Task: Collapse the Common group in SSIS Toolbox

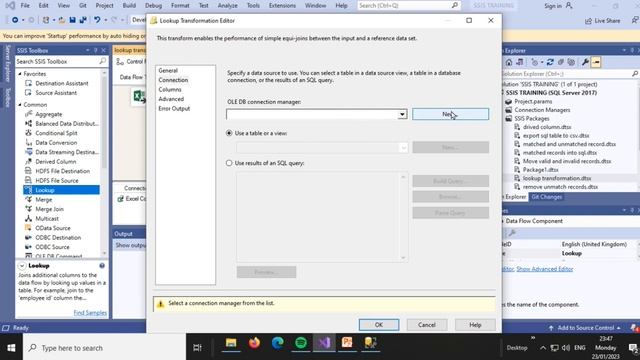Action: tap(20, 105)
